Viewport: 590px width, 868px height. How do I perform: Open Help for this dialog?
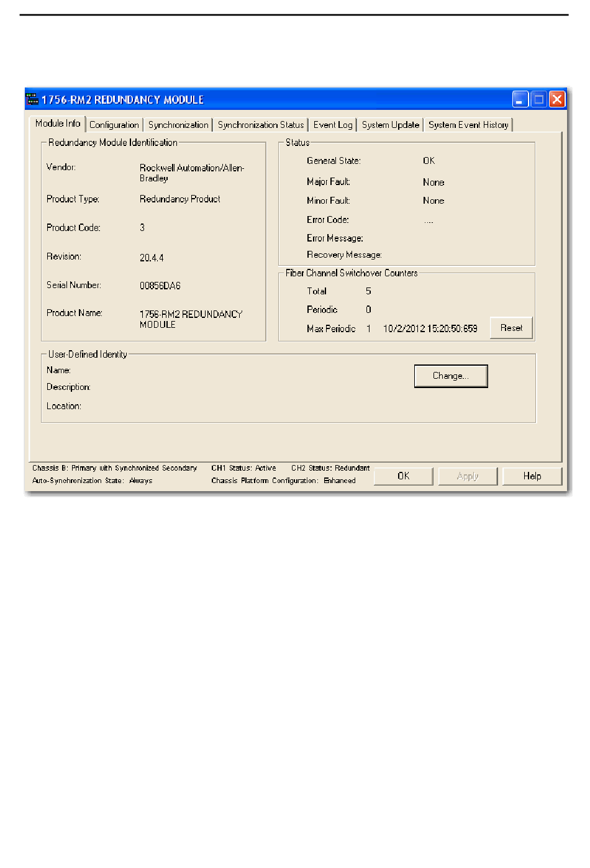click(x=532, y=476)
